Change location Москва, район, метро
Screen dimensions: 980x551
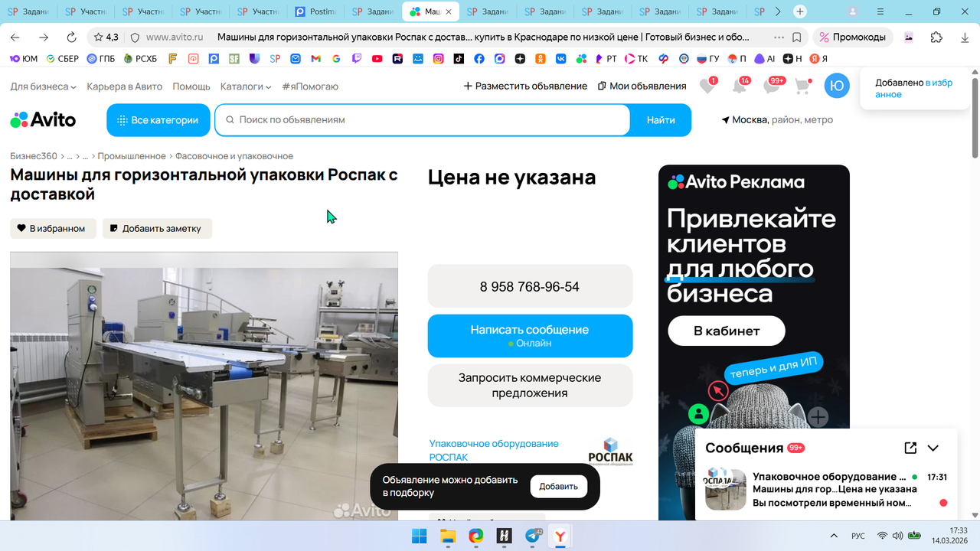[777, 120]
